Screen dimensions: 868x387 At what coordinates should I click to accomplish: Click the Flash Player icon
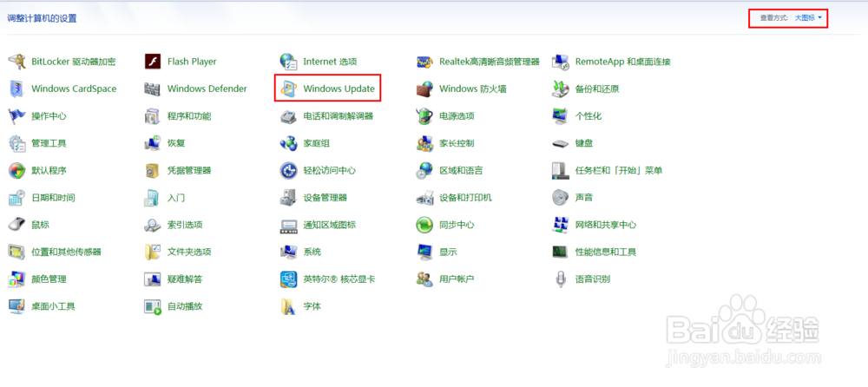152,62
